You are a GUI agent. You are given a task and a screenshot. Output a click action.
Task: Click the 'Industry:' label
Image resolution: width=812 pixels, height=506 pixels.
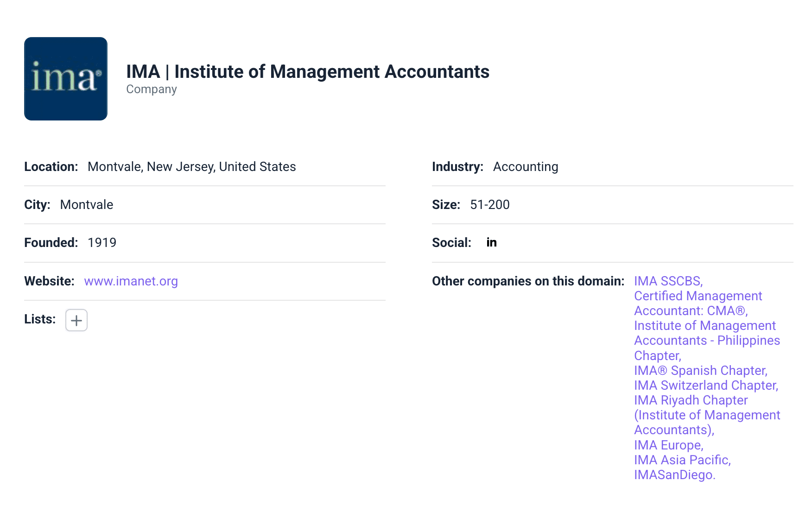point(457,167)
